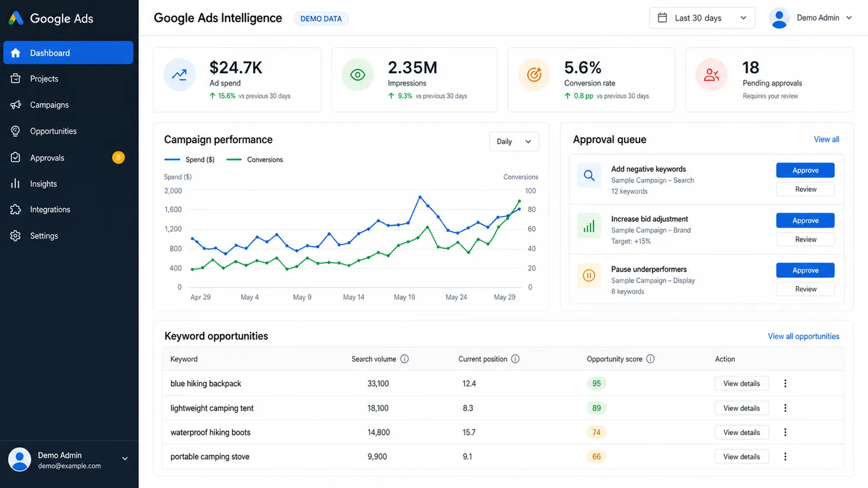The width and height of the screenshot is (868, 488).
Task: Click the Projects clipboard icon in sidebar
Action: (x=16, y=79)
